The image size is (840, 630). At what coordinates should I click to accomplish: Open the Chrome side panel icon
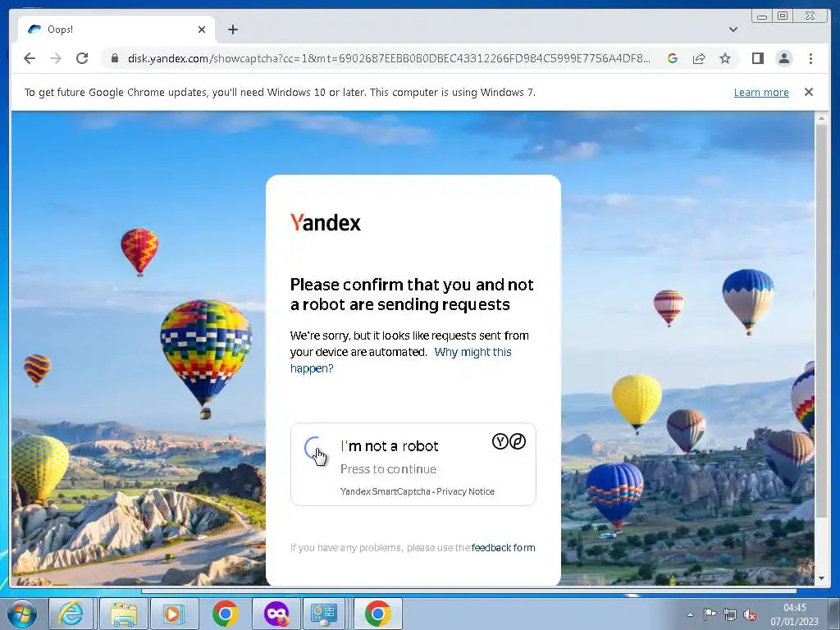(757, 58)
